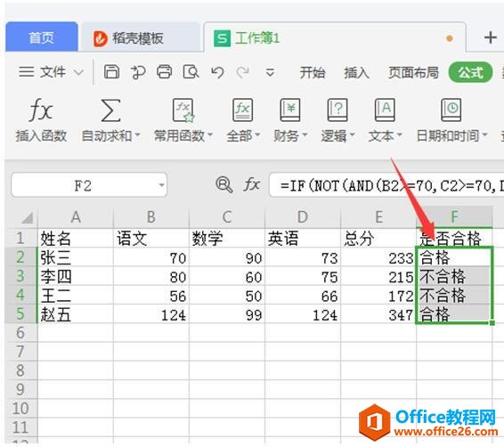Screen dimensions: 504x447
Task: Expand the 逻辑 dropdown arrow
Action: coord(352,135)
